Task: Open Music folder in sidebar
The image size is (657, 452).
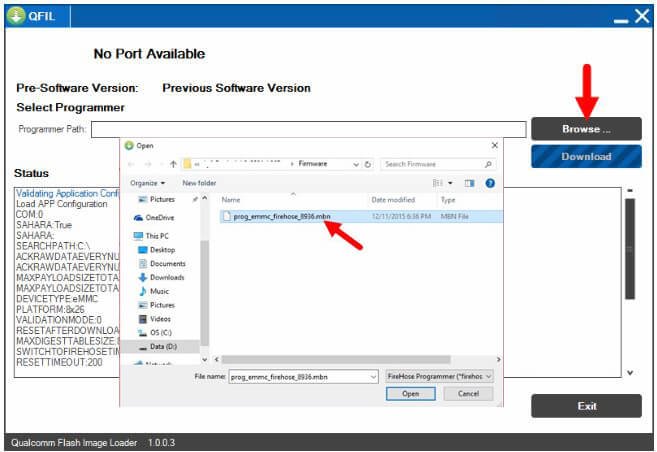Action: pos(154,291)
